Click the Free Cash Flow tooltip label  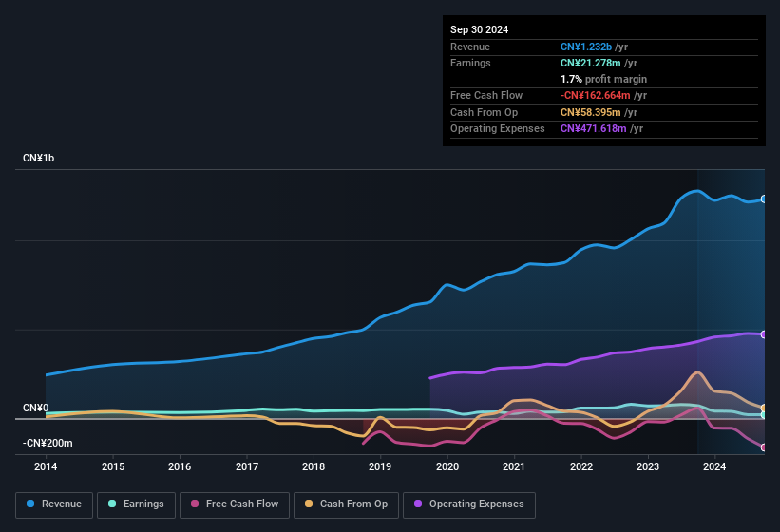[486, 95]
